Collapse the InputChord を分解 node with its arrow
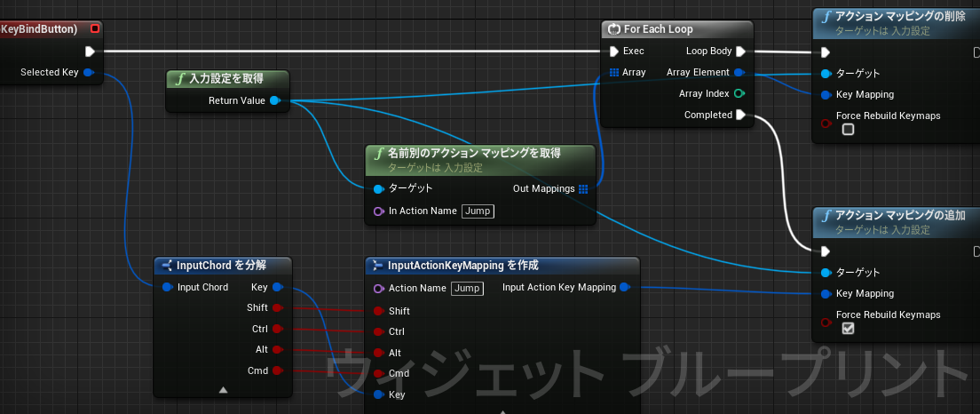Screen dimensions: 980x414 coord(223,390)
